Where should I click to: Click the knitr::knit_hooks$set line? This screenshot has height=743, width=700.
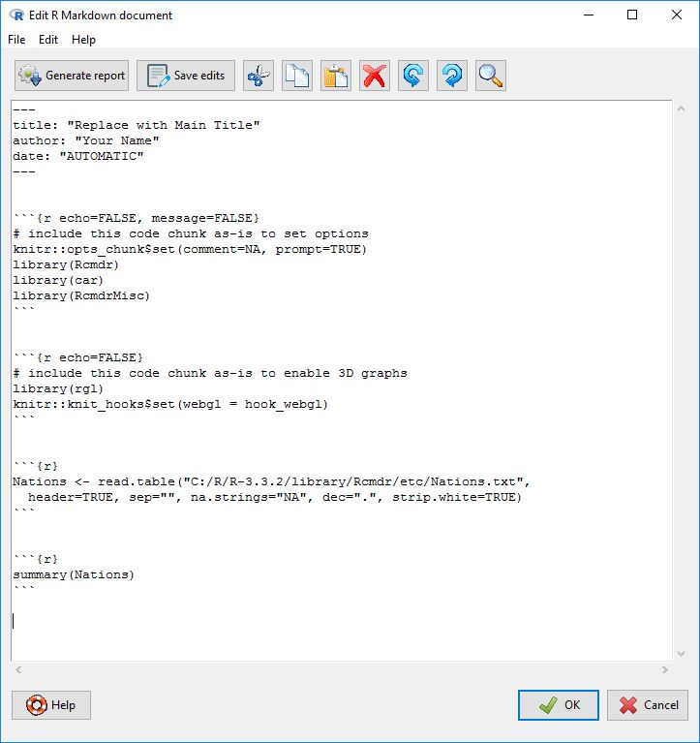[170, 404]
